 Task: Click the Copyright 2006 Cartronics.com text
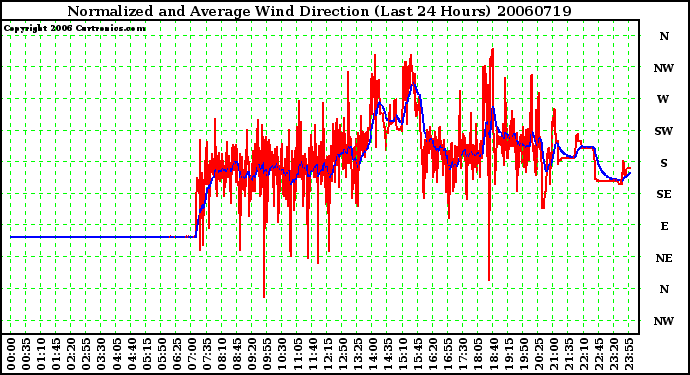pos(75,28)
